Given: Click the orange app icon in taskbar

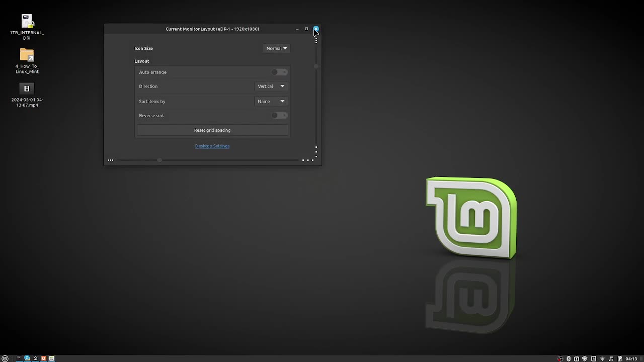Looking at the screenshot, I should point(43,358).
